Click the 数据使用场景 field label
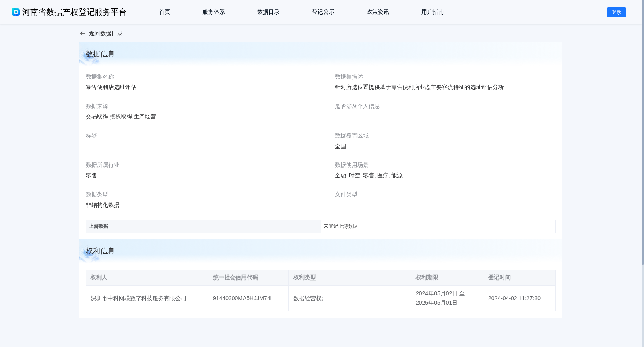644x347 pixels. 352,165
